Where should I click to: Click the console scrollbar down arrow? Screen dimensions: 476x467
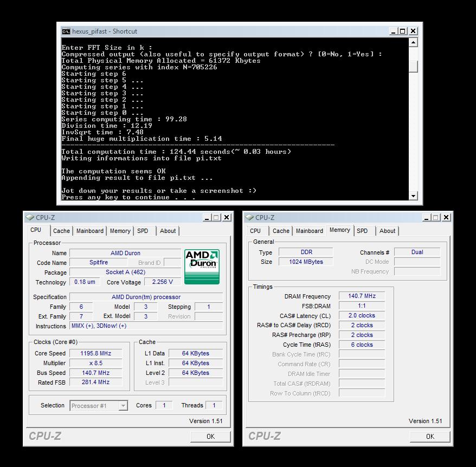(413, 196)
